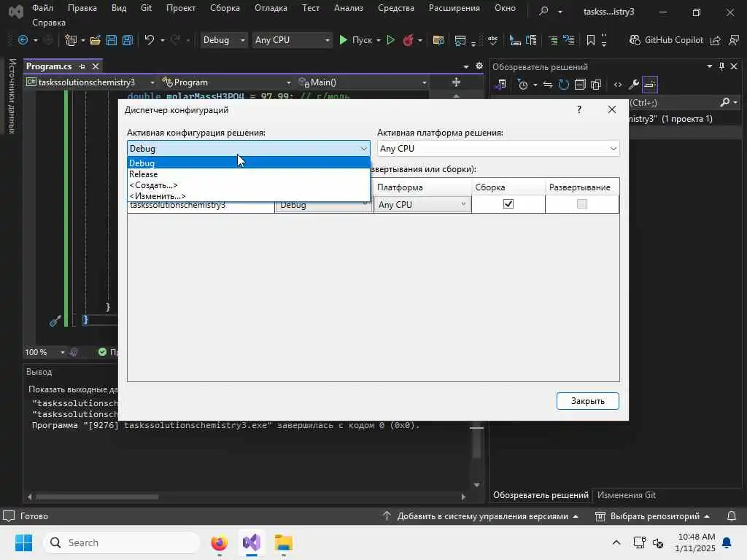Click the Undo arrow icon

pos(149,40)
